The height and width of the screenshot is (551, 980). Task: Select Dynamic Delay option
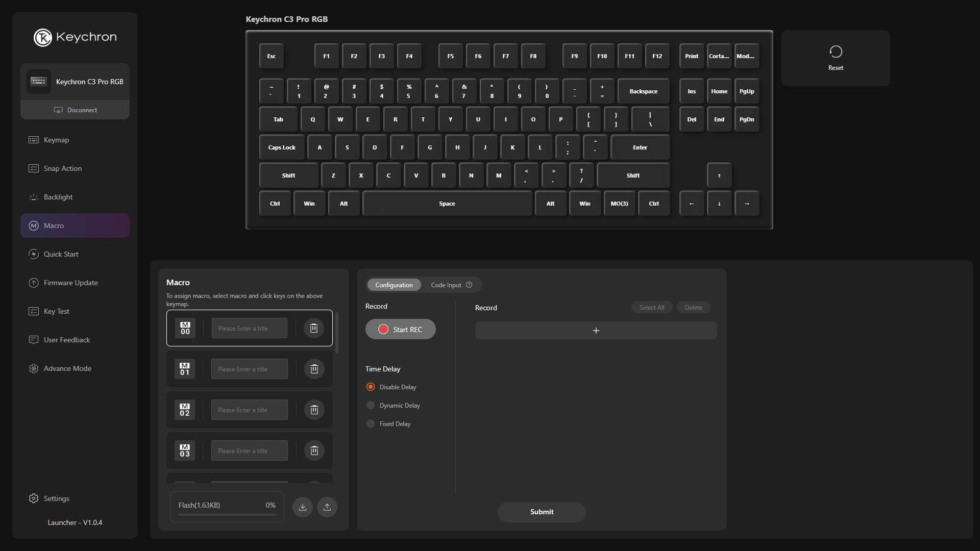tap(393, 405)
